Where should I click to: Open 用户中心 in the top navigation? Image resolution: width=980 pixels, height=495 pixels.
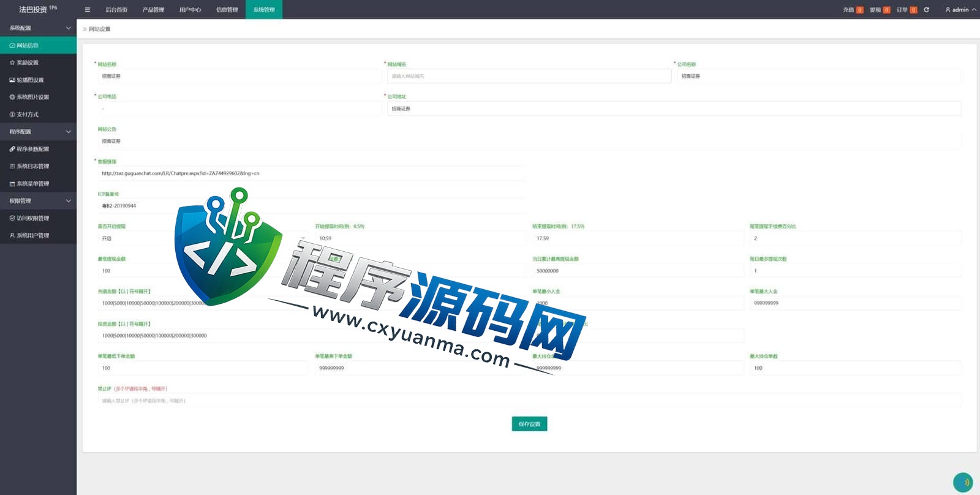click(x=190, y=10)
